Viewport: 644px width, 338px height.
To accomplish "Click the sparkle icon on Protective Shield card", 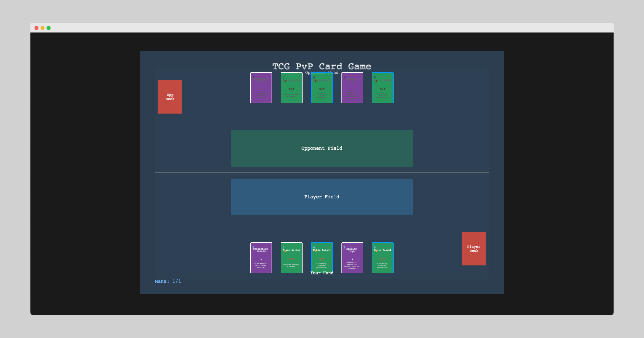I will click(x=261, y=259).
